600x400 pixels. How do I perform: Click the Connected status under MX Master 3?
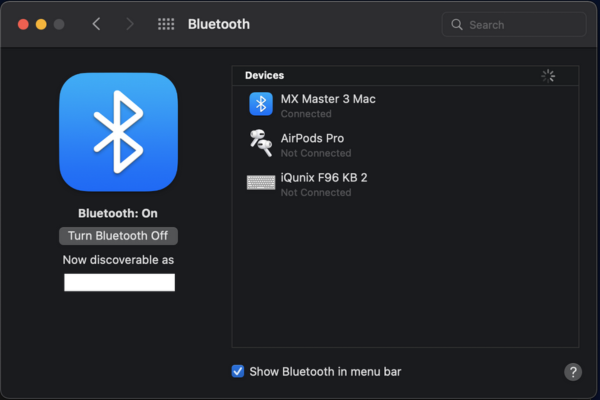pyautogui.click(x=306, y=114)
